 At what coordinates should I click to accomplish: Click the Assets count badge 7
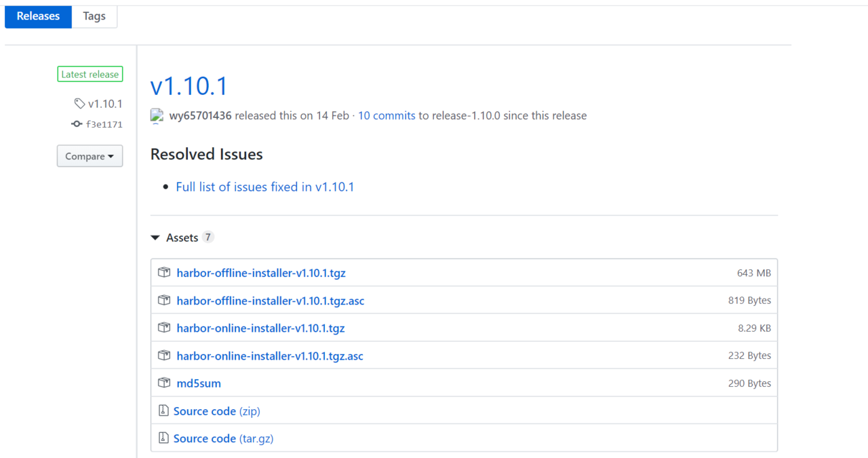[208, 237]
